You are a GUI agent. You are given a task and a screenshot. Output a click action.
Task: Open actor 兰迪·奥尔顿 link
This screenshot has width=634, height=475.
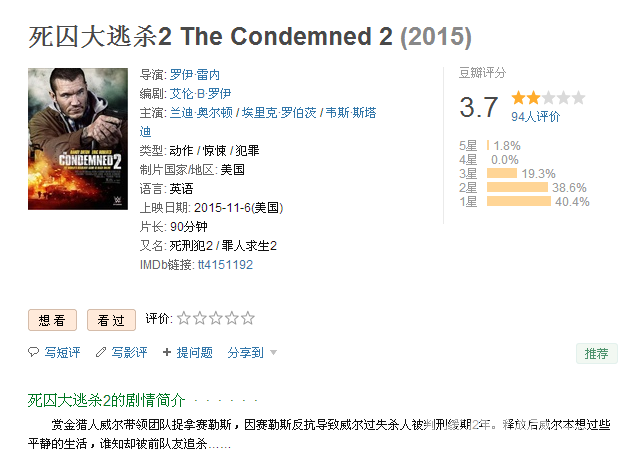(201, 113)
